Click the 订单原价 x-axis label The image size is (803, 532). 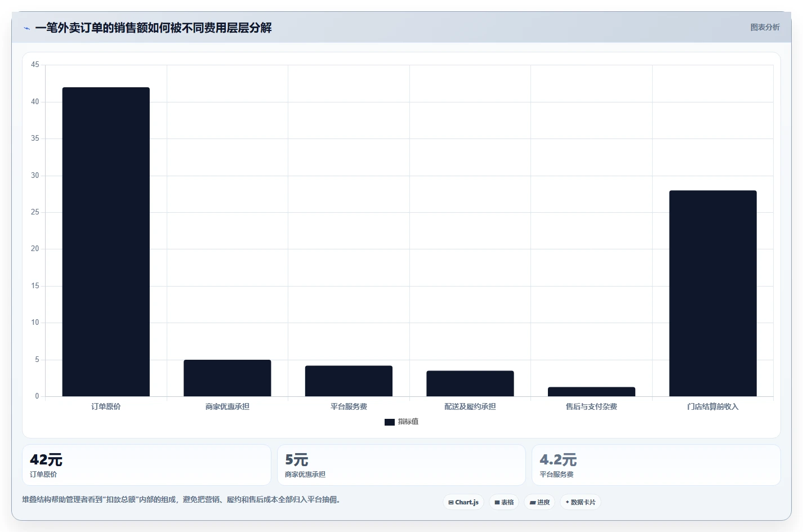pyautogui.click(x=106, y=406)
